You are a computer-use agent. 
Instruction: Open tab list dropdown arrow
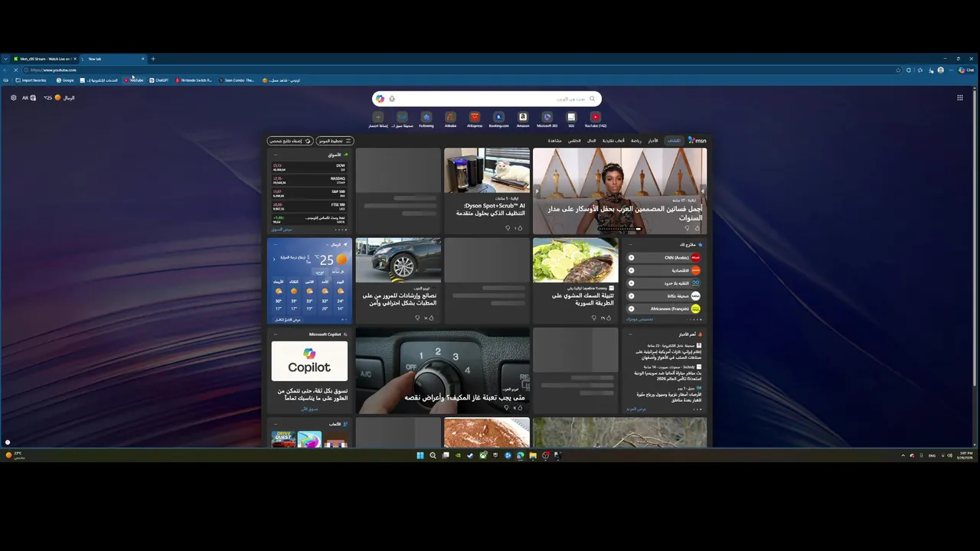click(x=5, y=59)
